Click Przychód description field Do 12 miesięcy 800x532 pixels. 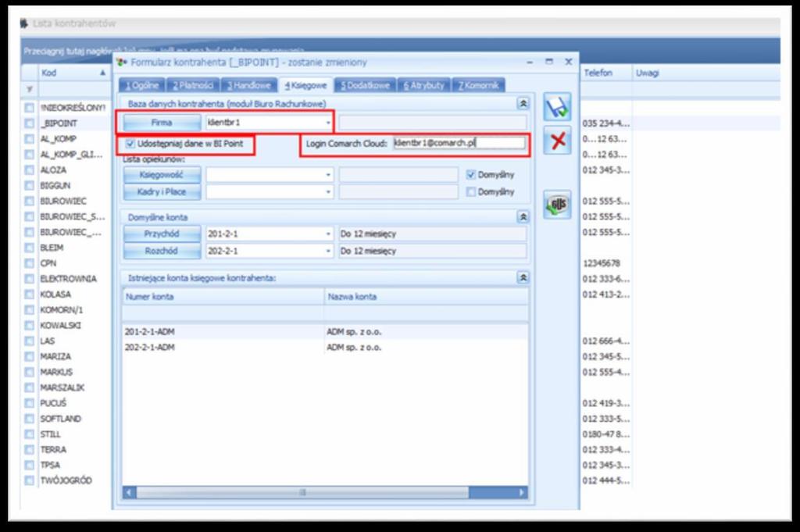(432, 234)
